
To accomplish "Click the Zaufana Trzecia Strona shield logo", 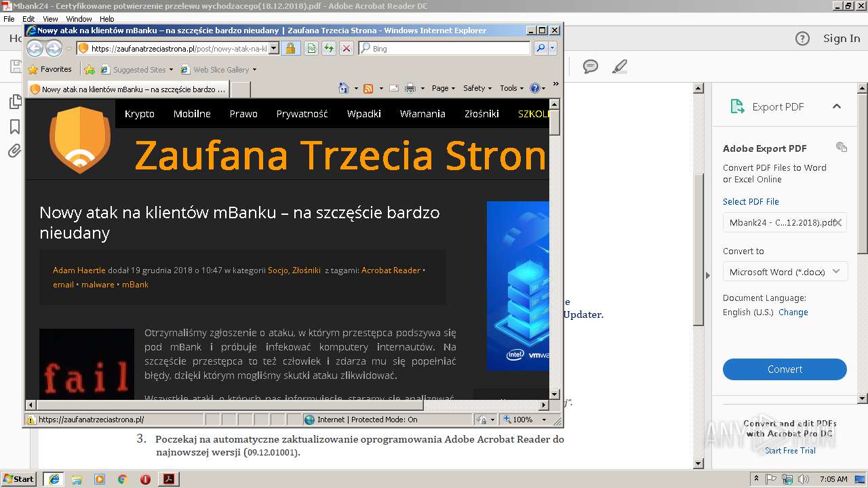I will pyautogui.click(x=80, y=139).
